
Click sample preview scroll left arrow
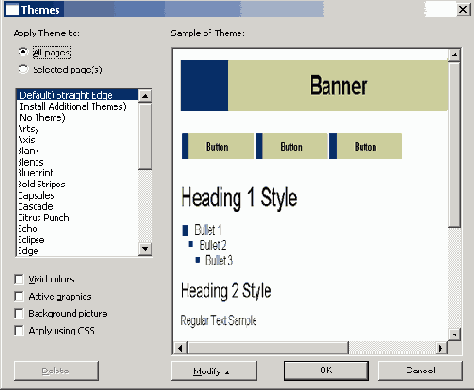180,348
